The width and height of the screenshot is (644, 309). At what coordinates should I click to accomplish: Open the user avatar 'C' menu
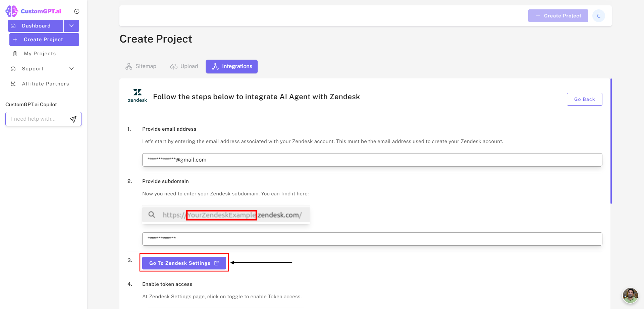click(599, 16)
